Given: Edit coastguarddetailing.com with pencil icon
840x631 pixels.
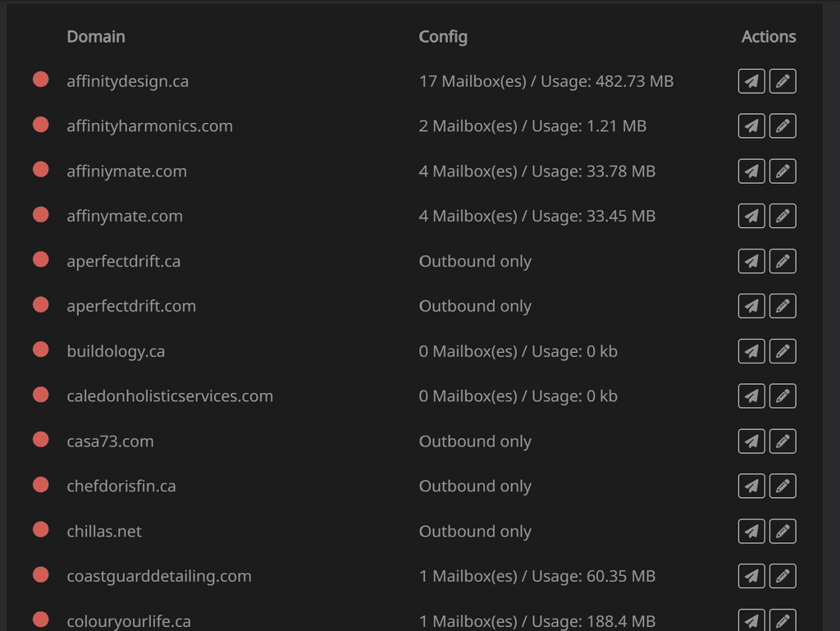Looking at the screenshot, I should [x=783, y=576].
